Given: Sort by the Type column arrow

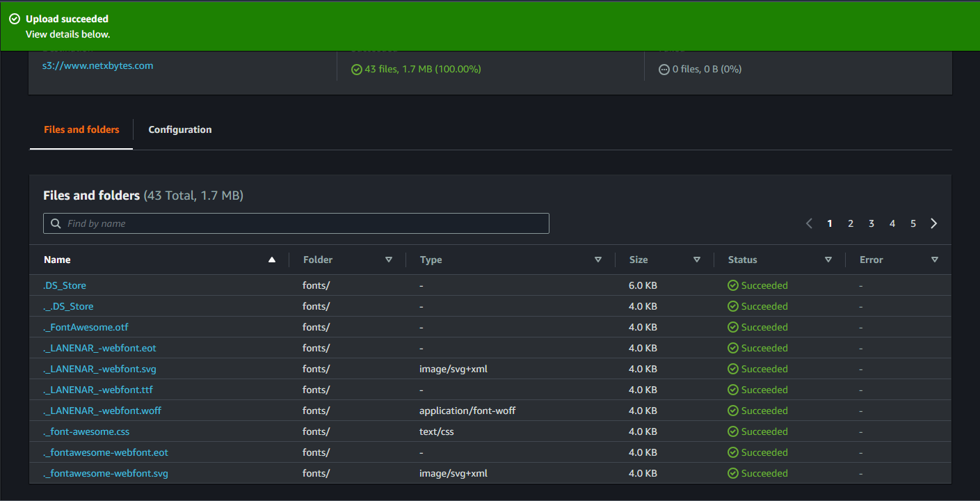Looking at the screenshot, I should point(598,260).
